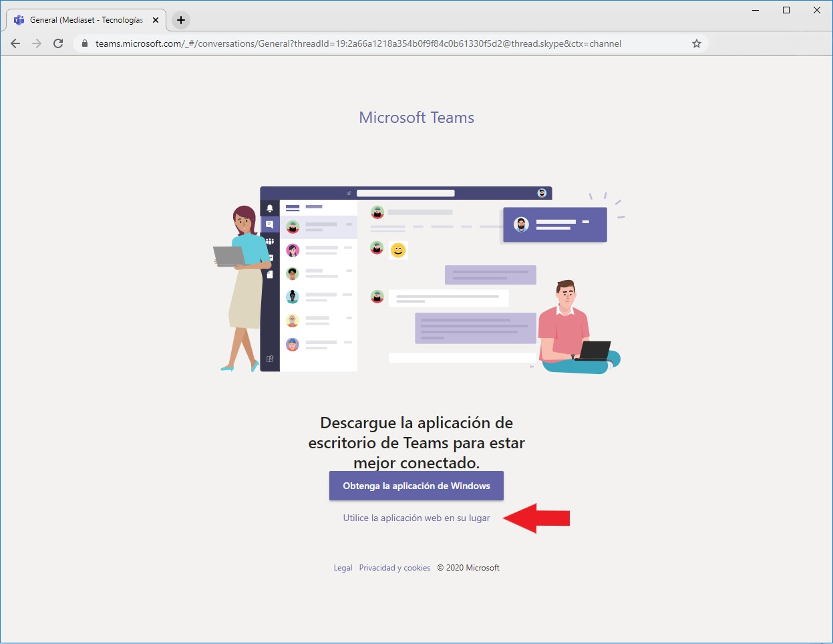Click the smiley emoji in the illustration
This screenshot has width=833, height=644.
pyautogui.click(x=398, y=251)
